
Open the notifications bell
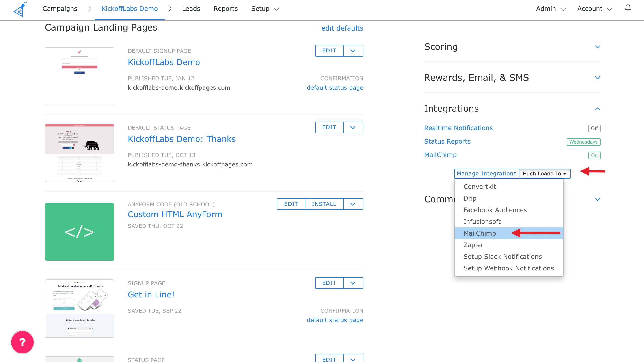(627, 8)
